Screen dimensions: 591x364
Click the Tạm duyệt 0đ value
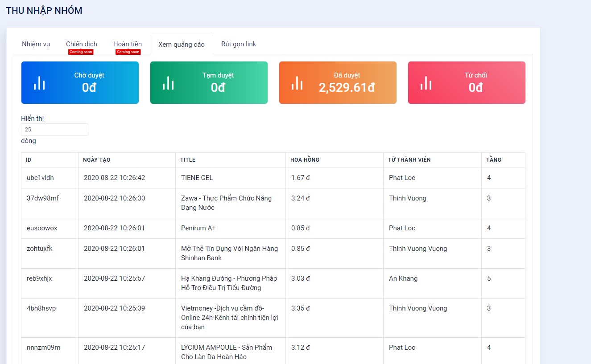coord(218,87)
